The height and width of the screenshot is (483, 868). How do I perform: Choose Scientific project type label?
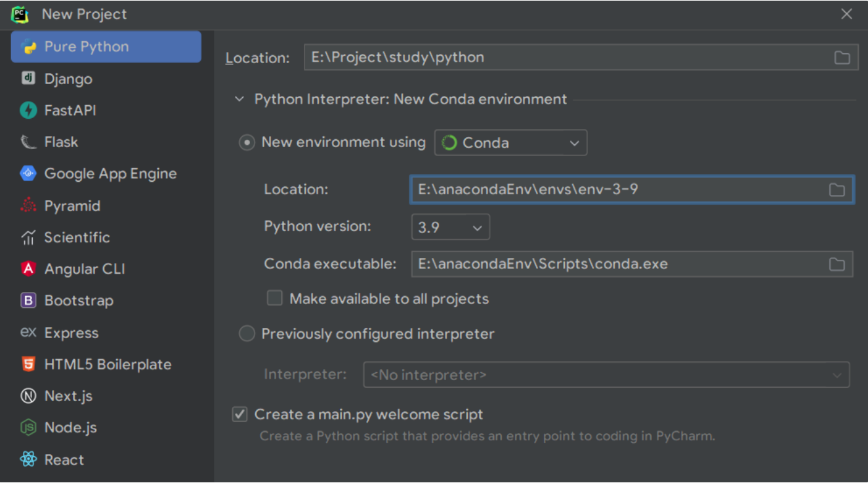[77, 238]
